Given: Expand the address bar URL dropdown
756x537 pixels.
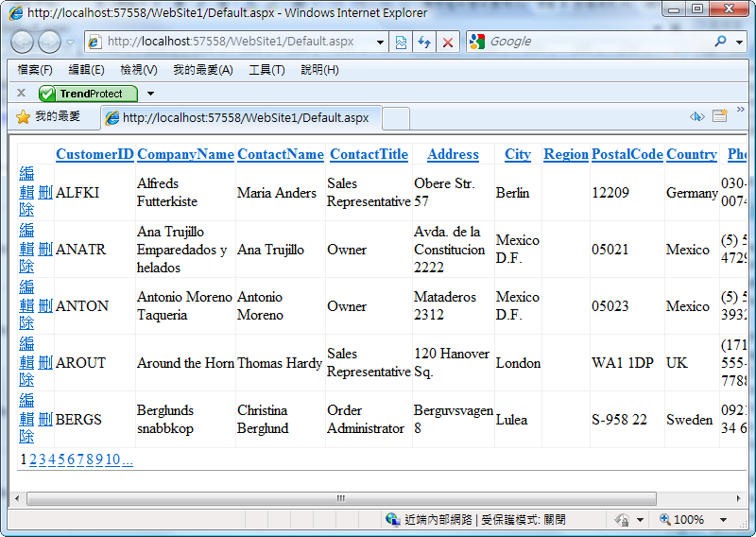Looking at the screenshot, I should coord(380,42).
